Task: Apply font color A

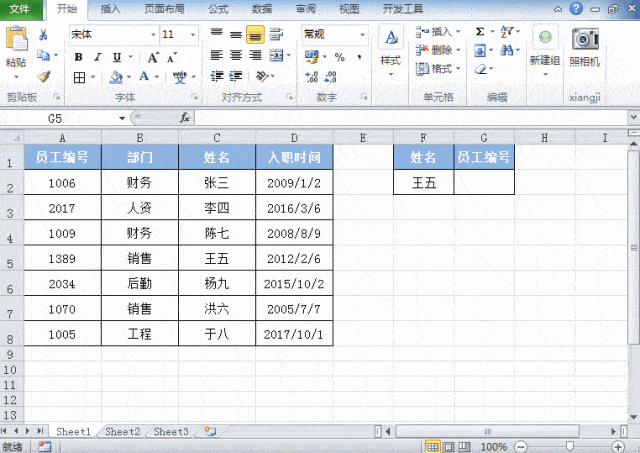Action: [144, 76]
